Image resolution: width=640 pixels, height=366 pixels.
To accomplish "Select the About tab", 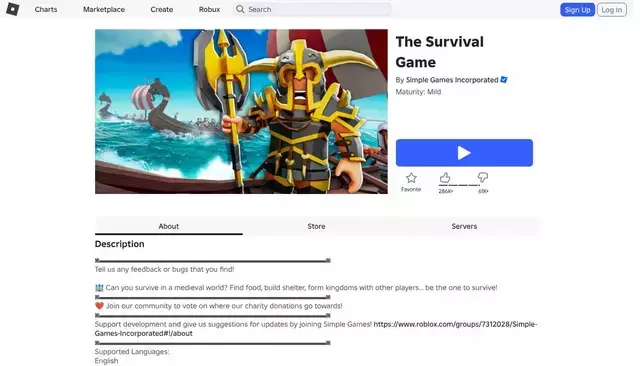I will [169, 226].
